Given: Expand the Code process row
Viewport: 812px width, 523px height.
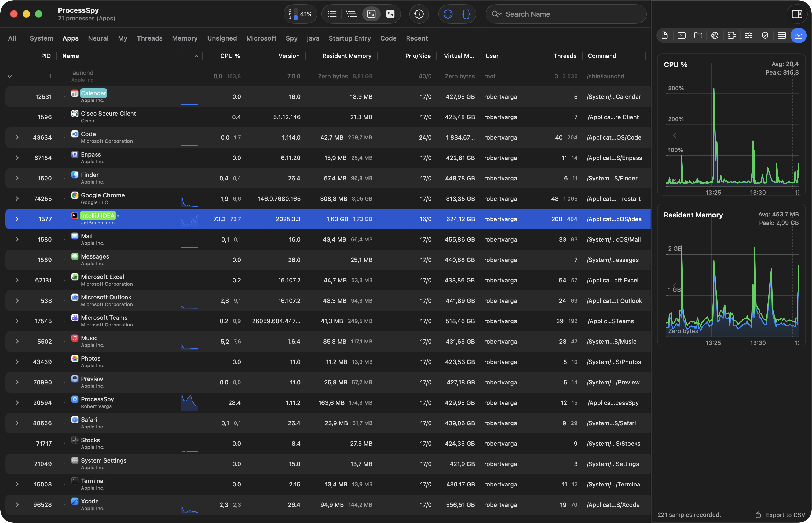Looking at the screenshot, I should click(x=17, y=137).
